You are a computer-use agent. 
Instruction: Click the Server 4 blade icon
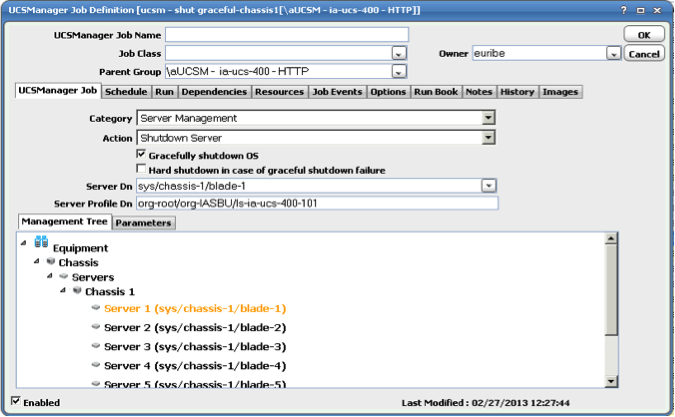click(x=96, y=365)
